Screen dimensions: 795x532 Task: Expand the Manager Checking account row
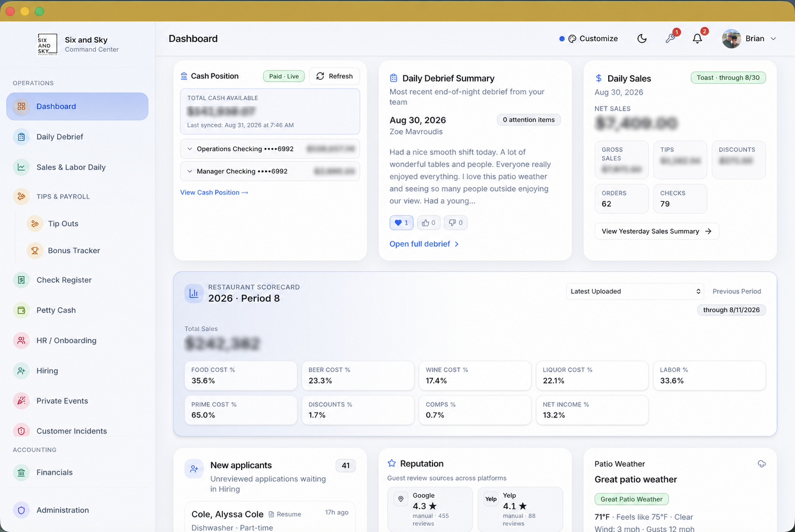[270, 171]
